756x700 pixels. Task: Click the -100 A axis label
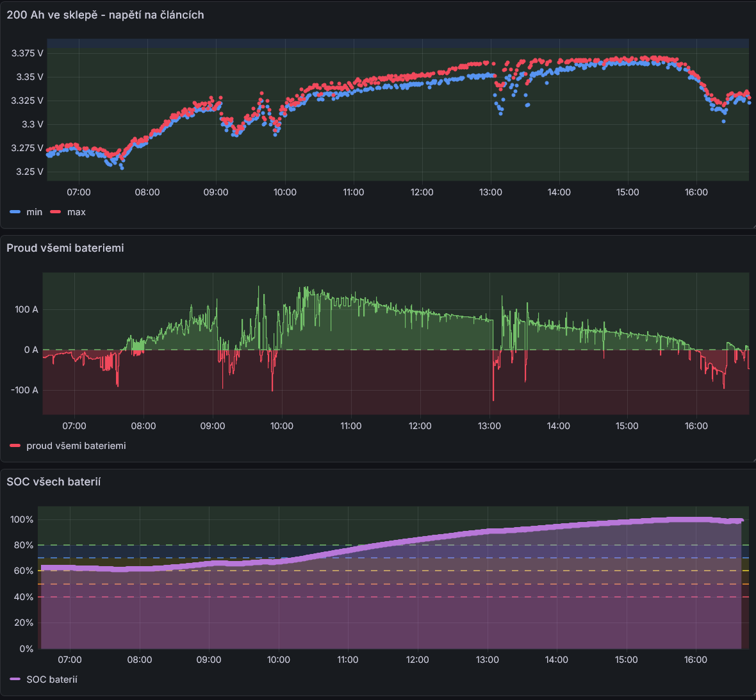(x=24, y=390)
